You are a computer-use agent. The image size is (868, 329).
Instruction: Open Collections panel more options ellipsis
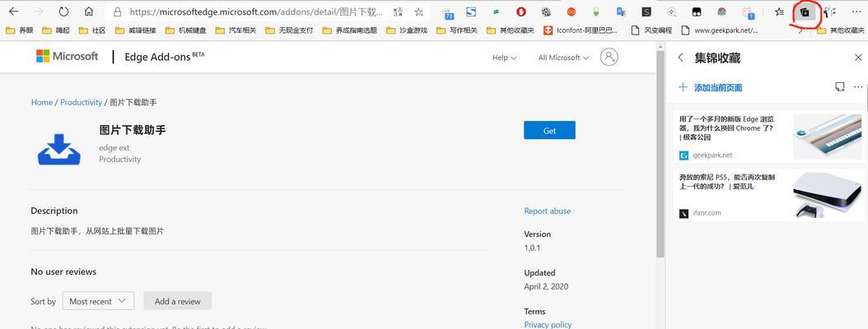pos(858,87)
